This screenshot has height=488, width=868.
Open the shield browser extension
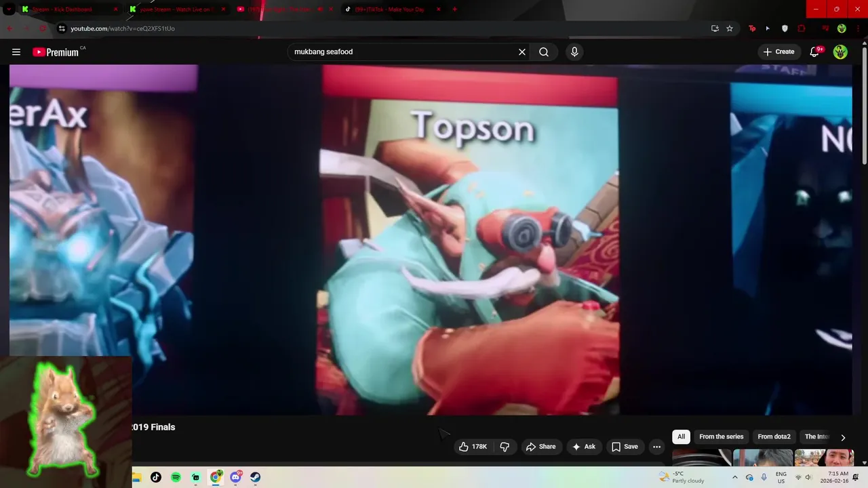click(785, 28)
